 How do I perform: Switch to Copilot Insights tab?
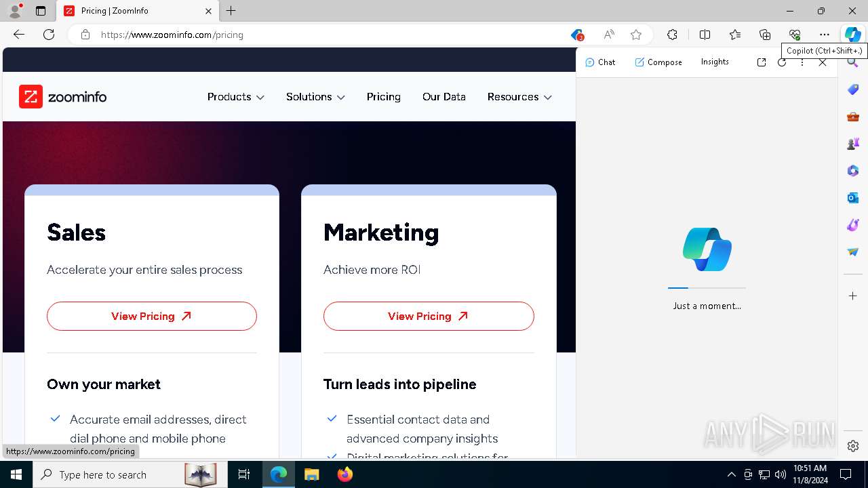pos(715,62)
